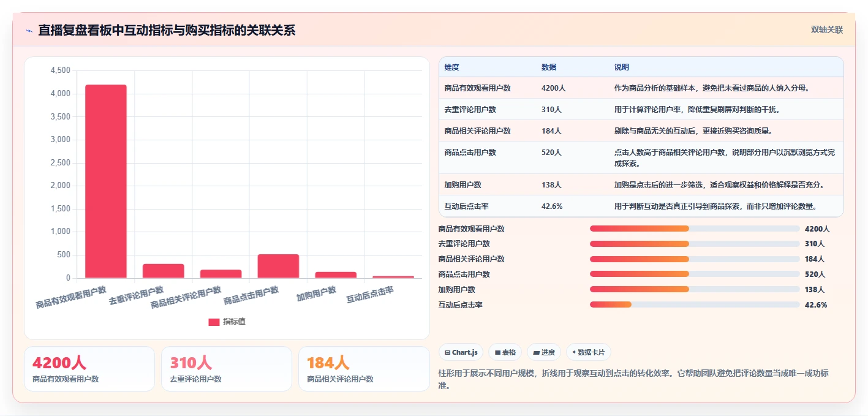Click the 138人 table cell
This screenshot has width=868, height=416.
[551, 185]
